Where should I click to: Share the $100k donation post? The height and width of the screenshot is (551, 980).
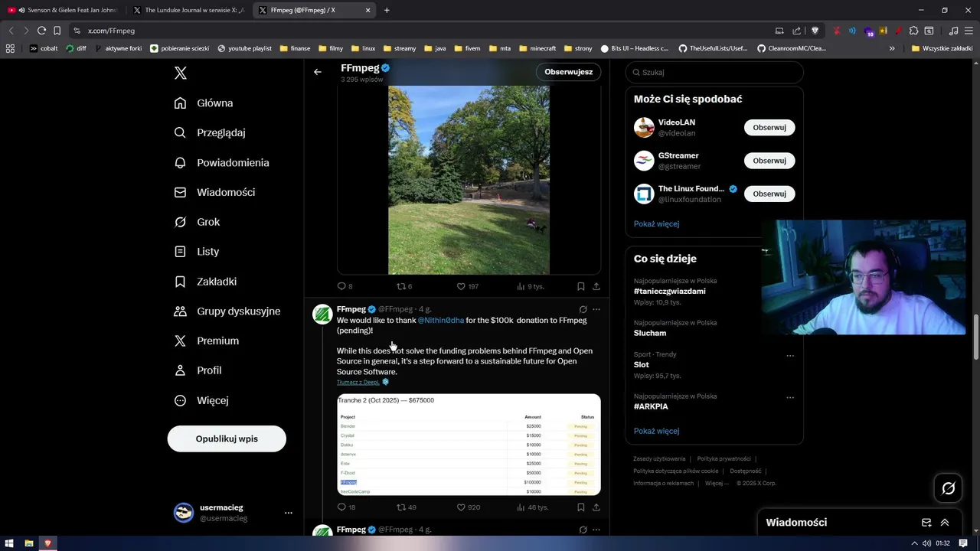596,507
